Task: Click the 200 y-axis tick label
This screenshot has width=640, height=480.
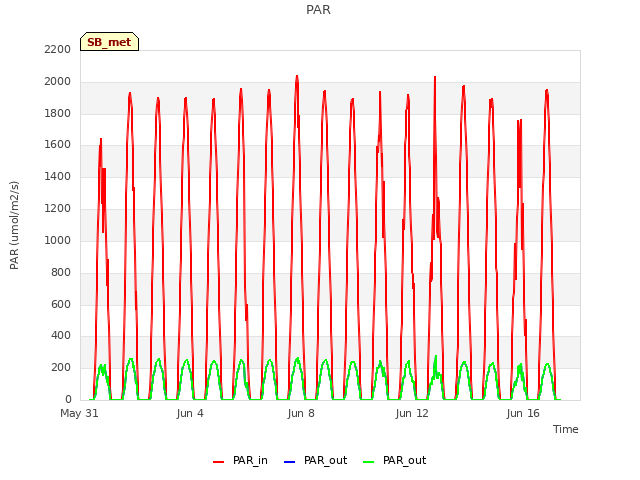Action: 61,367
